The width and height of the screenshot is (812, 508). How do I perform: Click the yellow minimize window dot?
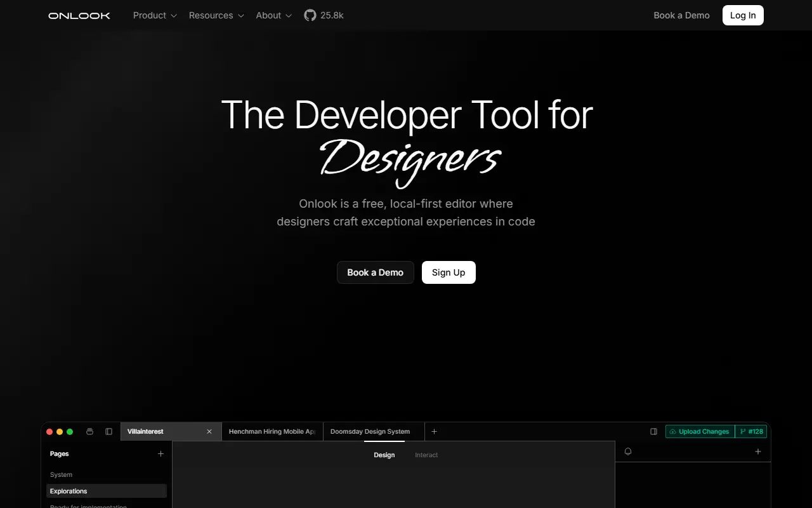(x=60, y=432)
